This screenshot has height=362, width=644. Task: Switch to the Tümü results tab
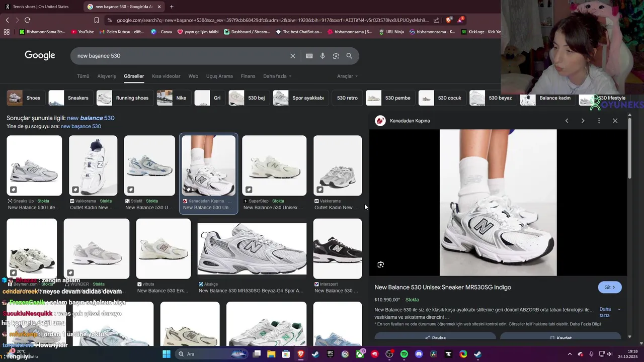tap(83, 76)
